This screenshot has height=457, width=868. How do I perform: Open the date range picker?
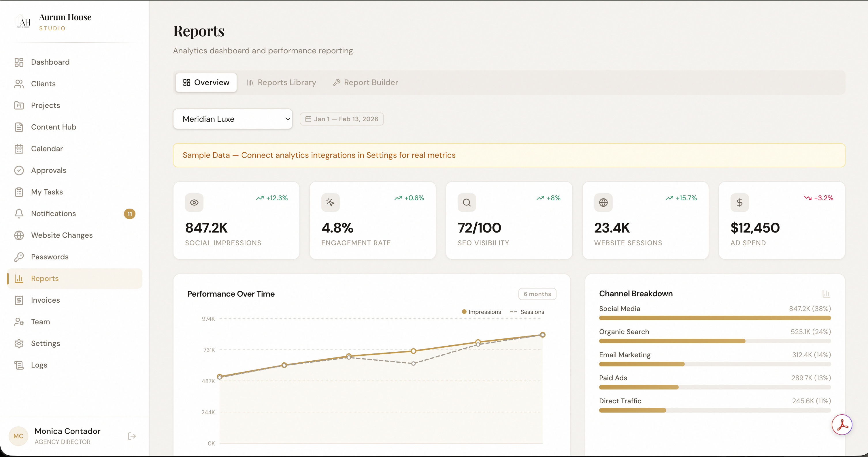click(341, 119)
